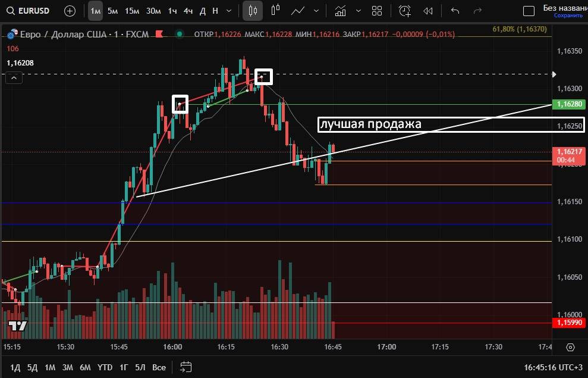This screenshot has height=378, width=588.
Task: Open the go-to-date calendar icon
Action: click(186, 367)
